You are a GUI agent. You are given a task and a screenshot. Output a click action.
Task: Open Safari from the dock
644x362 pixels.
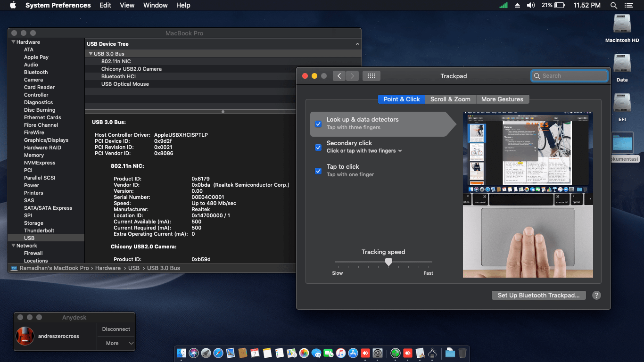coord(218,353)
